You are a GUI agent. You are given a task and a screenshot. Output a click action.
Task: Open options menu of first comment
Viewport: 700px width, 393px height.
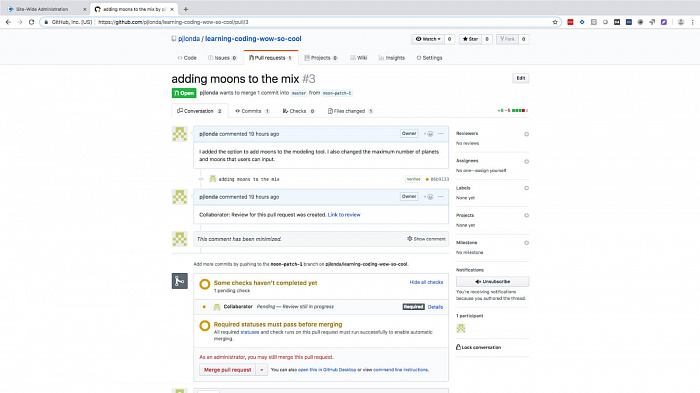click(x=441, y=134)
